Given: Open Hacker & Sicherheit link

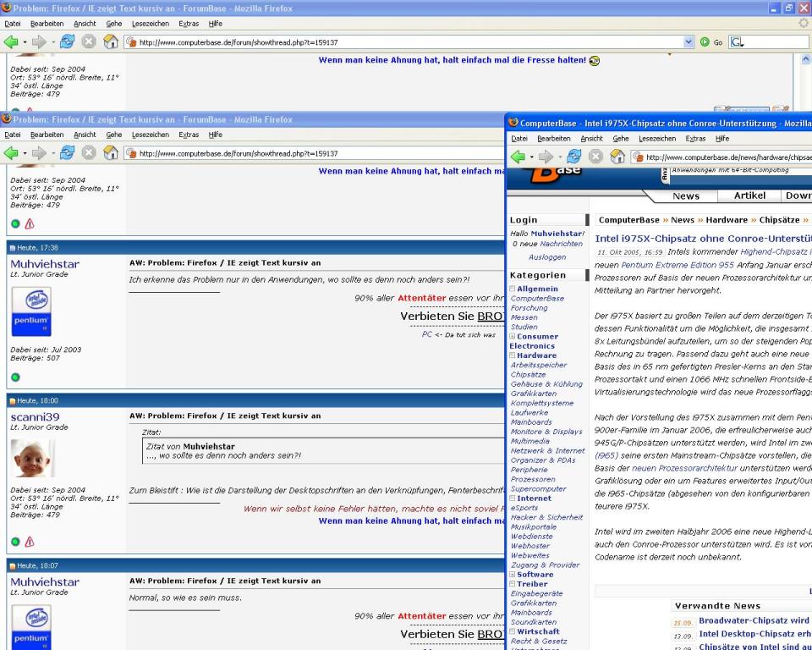Looking at the screenshot, I should pos(546,517).
